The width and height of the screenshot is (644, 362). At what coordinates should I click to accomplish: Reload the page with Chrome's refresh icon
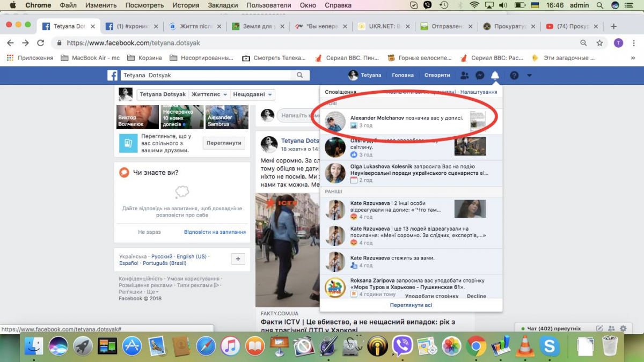(x=40, y=43)
